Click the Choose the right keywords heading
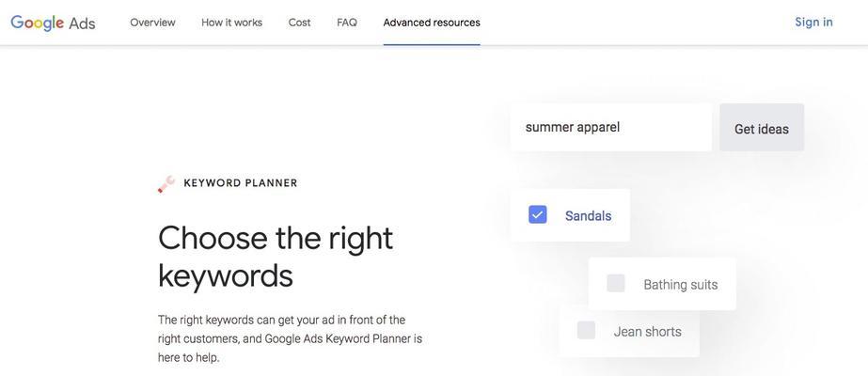 [276, 258]
